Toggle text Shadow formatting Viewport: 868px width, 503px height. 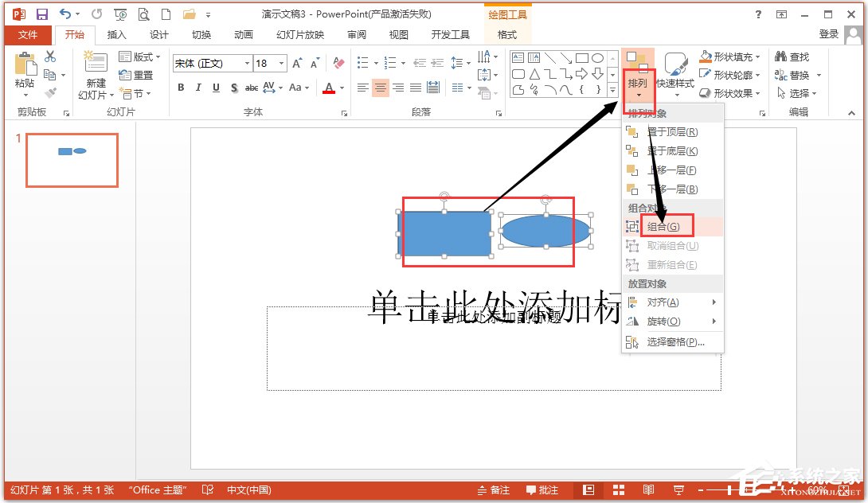click(x=233, y=88)
